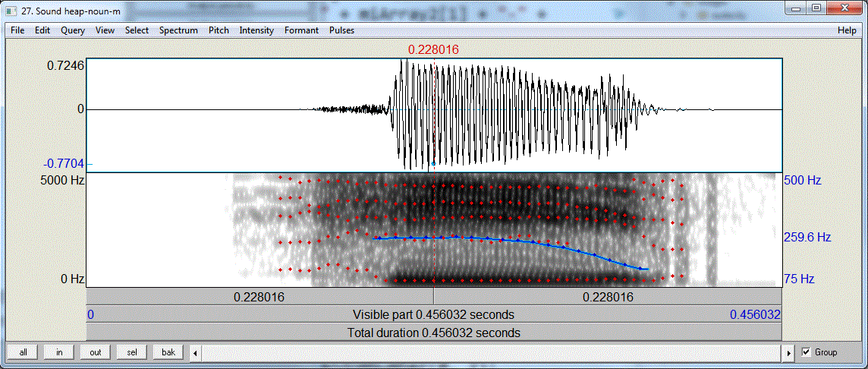The width and height of the screenshot is (868, 369).
Task: Open the File menu
Action: coord(17,30)
